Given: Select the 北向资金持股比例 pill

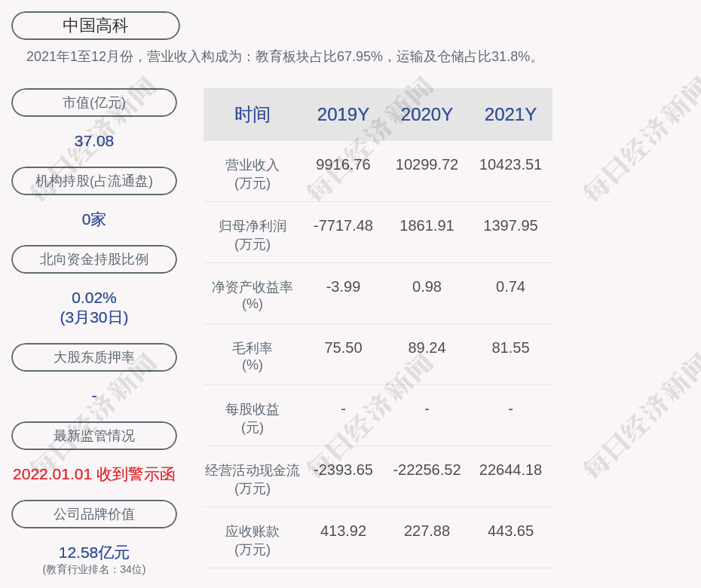Looking at the screenshot, I should [94, 259].
